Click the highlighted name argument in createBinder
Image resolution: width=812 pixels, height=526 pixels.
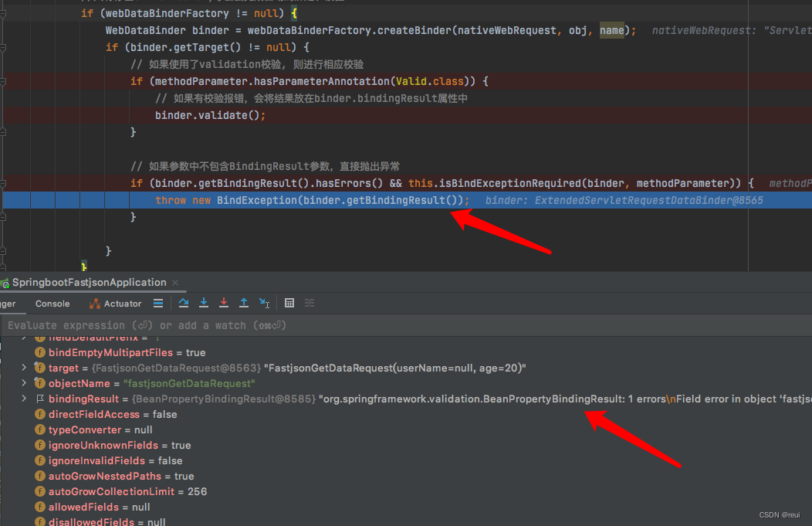coord(611,31)
